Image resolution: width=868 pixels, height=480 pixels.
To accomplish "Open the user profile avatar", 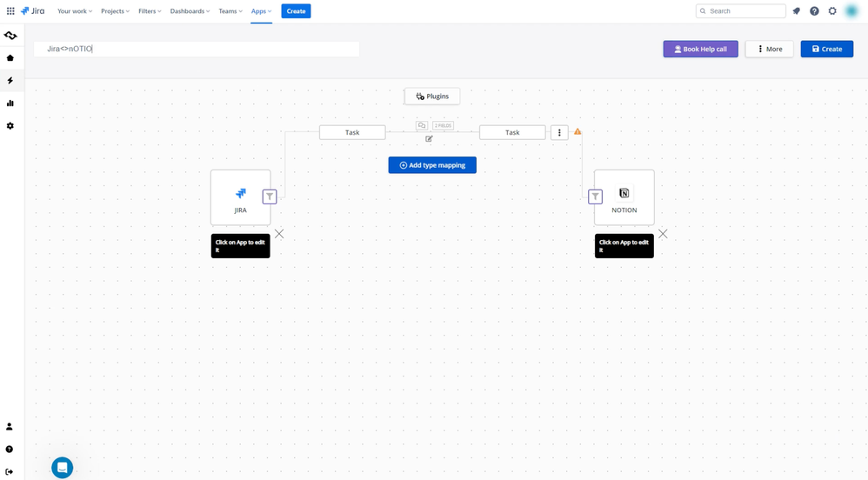I will coord(851,11).
